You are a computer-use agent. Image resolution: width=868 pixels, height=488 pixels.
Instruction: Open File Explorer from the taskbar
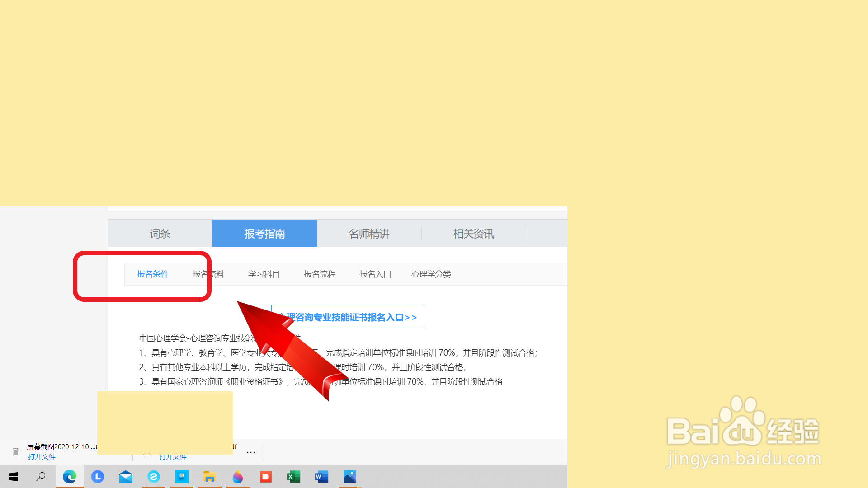click(x=209, y=477)
